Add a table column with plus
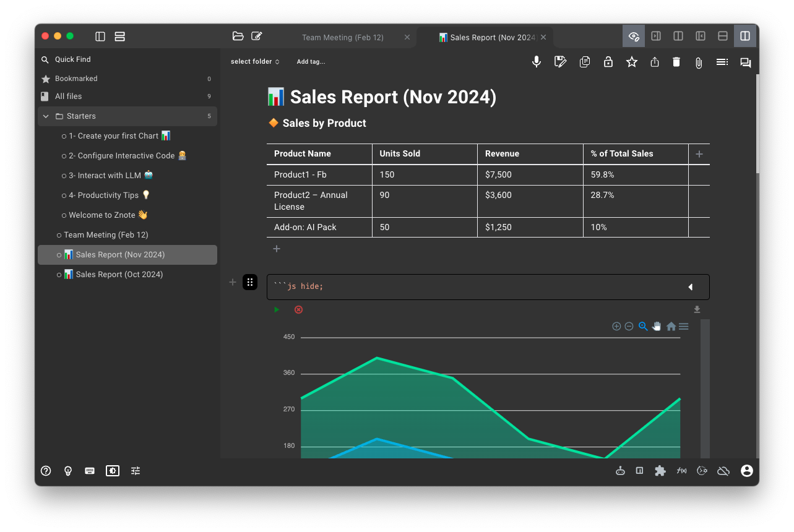The image size is (794, 532). 699,154
